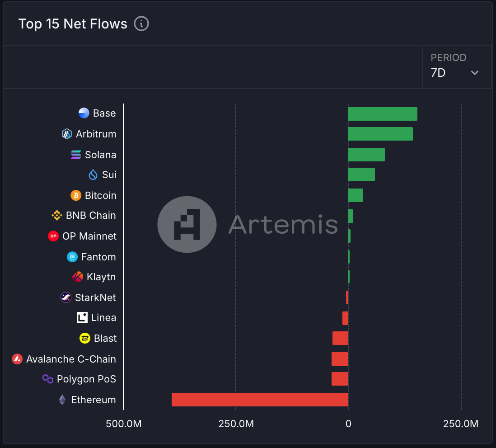Image resolution: width=496 pixels, height=448 pixels.
Task: Click the Polygon PoS label text
Action: tap(86, 379)
